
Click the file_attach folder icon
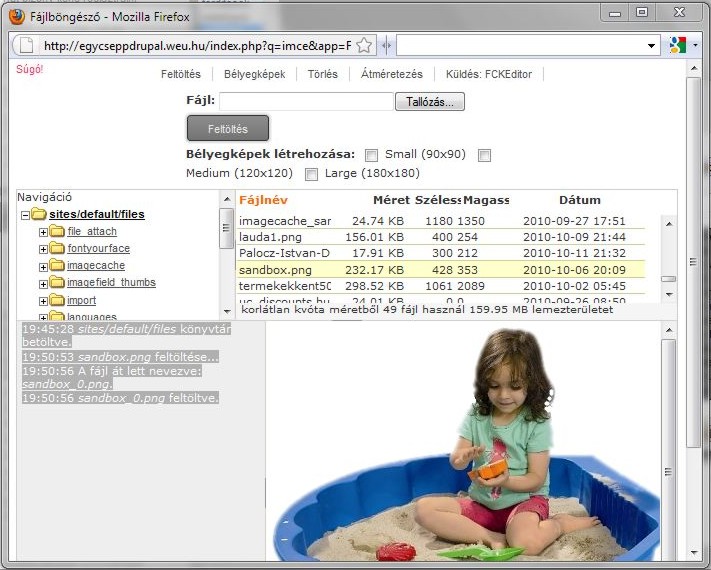[x=57, y=231]
